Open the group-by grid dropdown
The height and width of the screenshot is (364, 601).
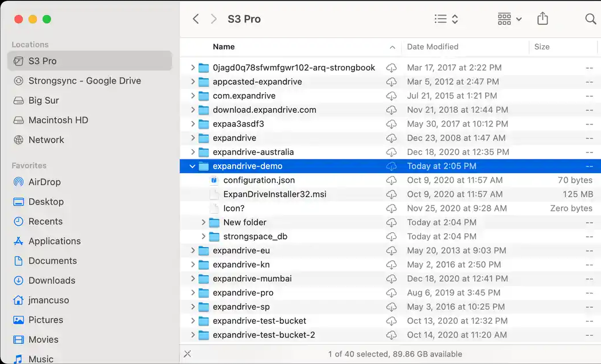[x=509, y=19]
